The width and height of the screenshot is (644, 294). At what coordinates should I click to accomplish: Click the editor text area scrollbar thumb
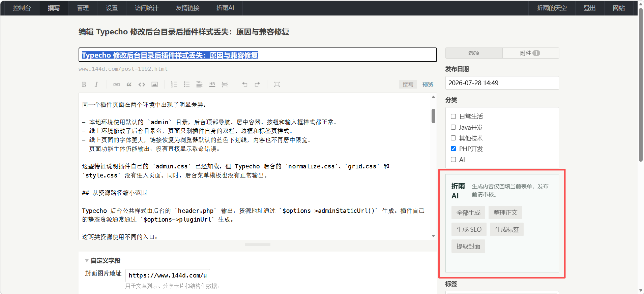pyautogui.click(x=433, y=116)
